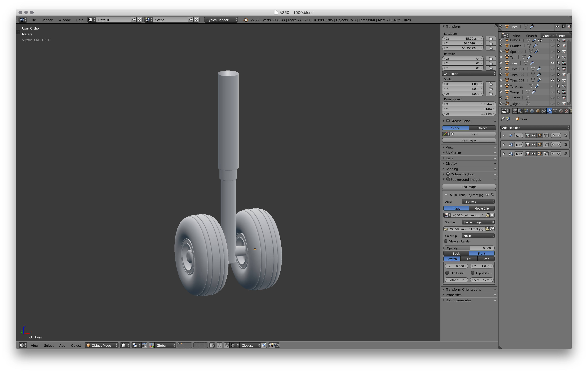Toggle visibility eye for Tires.003 in outliner
This screenshot has width=588, height=372.
tap(552, 80)
